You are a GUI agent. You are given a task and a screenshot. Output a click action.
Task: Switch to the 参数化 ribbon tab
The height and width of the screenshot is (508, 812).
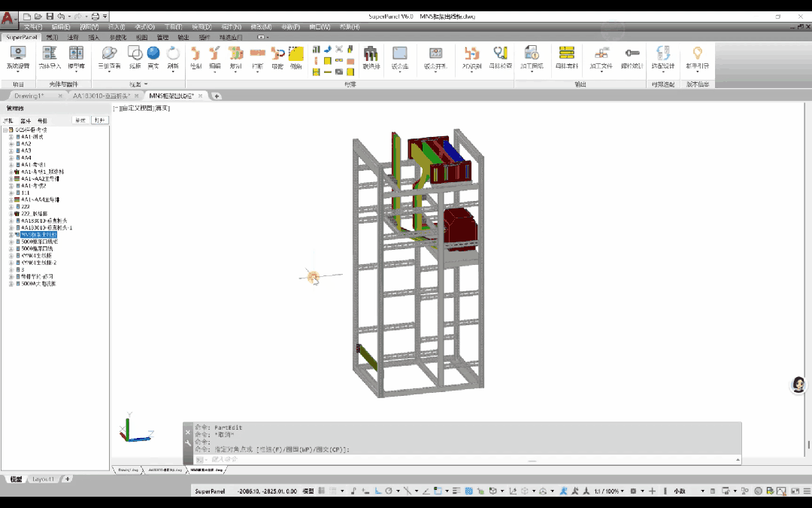(x=118, y=37)
